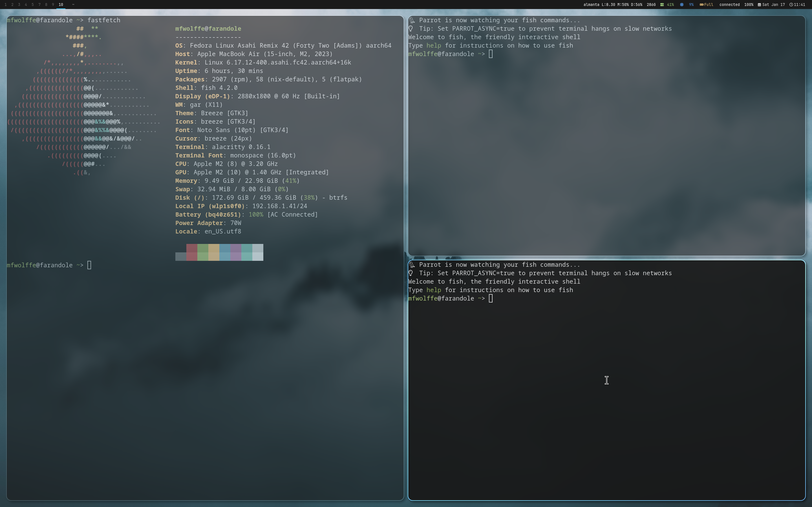
Task: Click the clock icon beside 11:41
Action: click(791, 5)
